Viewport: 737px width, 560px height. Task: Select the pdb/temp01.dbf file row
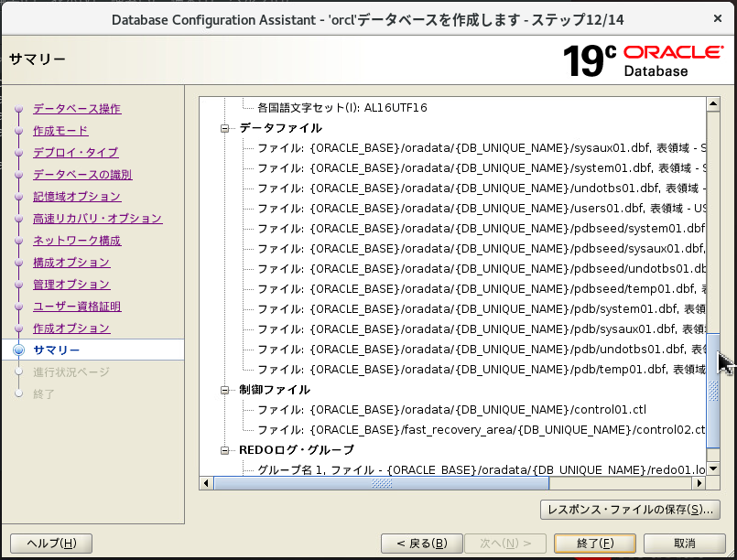(482, 370)
